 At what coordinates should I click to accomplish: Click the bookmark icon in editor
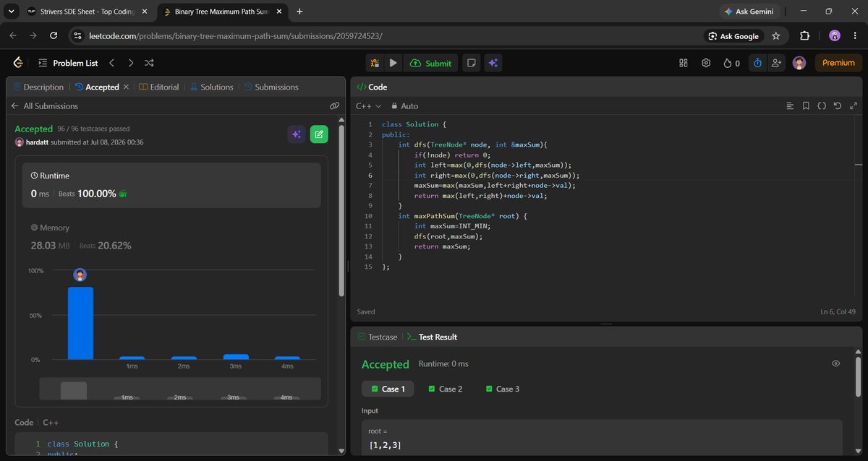tap(806, 106)
